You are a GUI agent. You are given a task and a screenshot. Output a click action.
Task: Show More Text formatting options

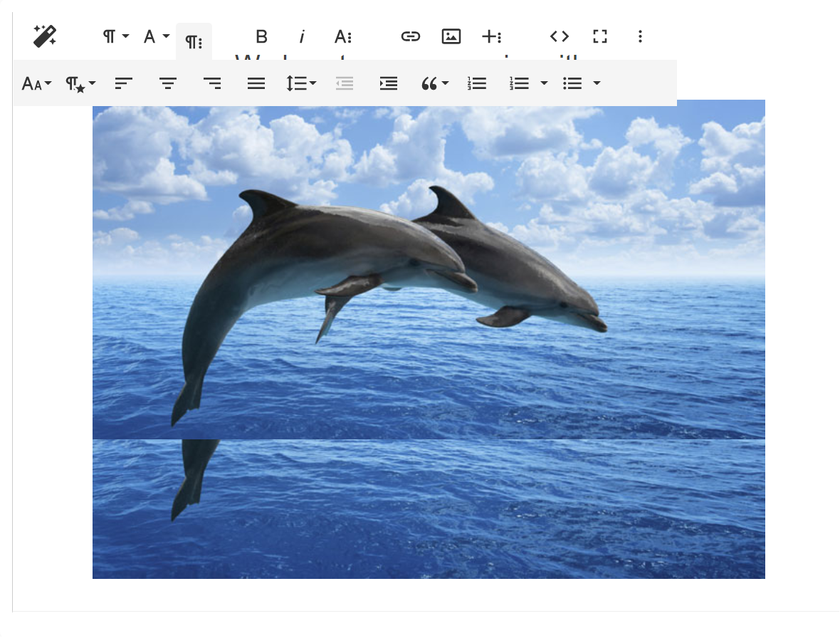pos(343,36)
